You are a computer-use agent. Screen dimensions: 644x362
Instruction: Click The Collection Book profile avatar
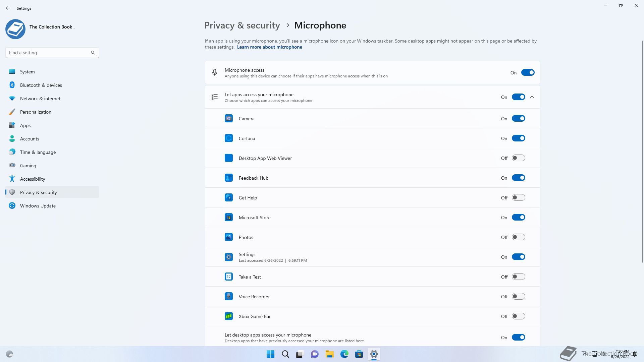pyautogui.click(x=15, y=29)
